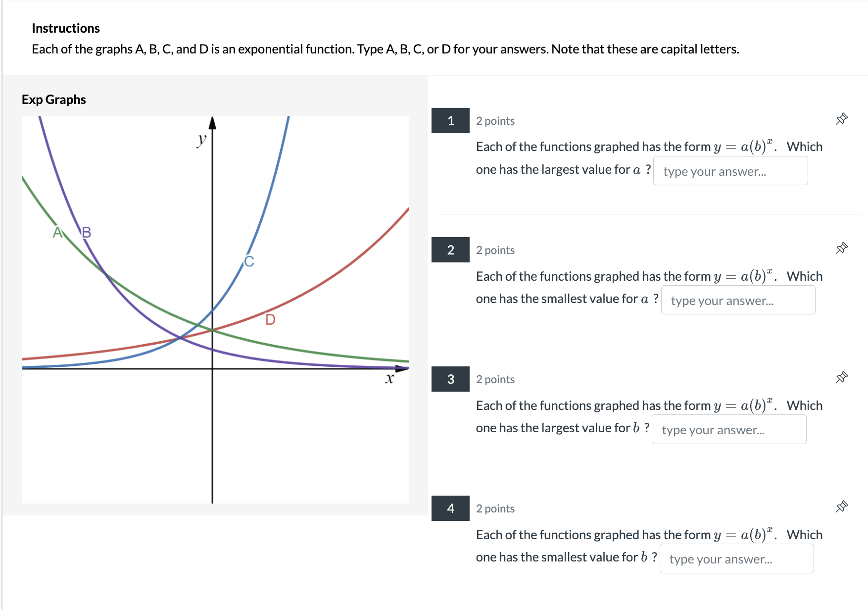Click the answer field for smallest value of b

point(737,559)
